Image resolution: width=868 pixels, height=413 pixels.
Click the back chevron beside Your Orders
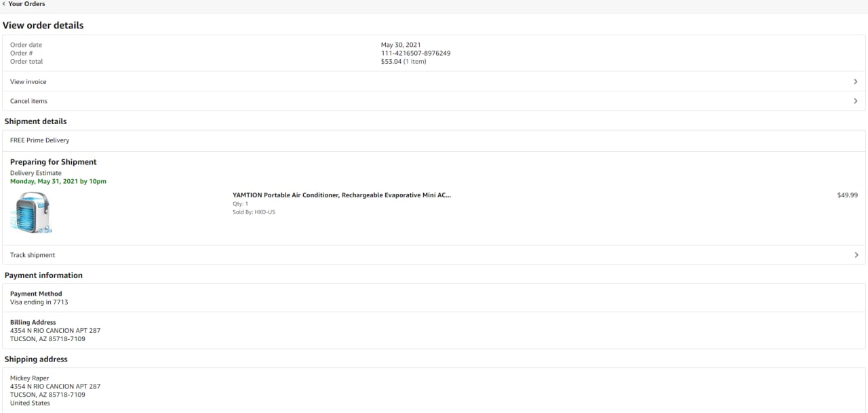(x=3, y=4)
